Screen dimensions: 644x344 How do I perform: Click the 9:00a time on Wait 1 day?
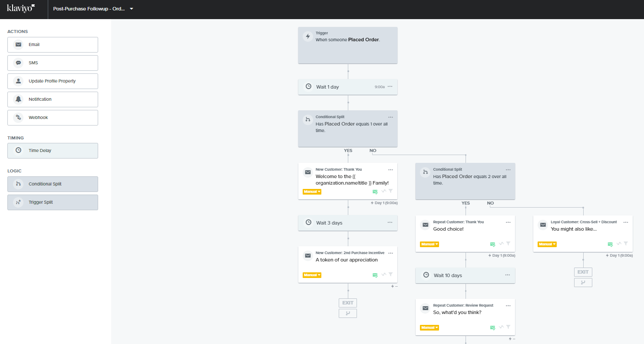pyautogui.click(x=380, y=87)
